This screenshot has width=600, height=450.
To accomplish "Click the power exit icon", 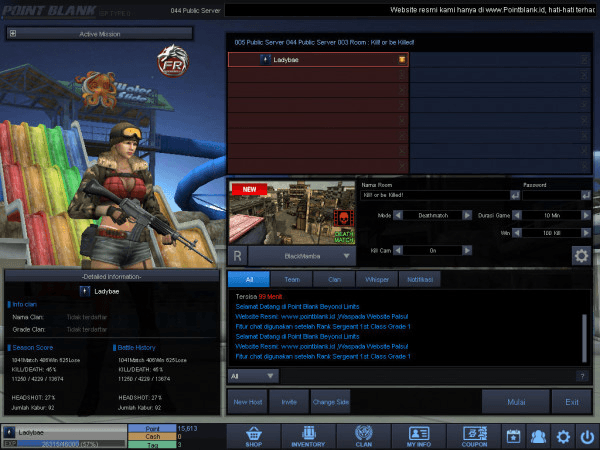I will point(587,437).
